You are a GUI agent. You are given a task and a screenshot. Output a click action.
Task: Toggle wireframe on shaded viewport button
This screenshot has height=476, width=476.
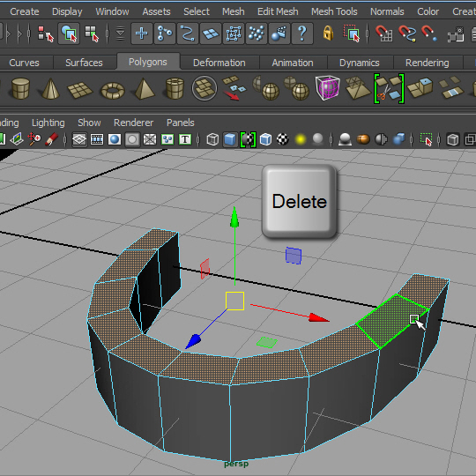click(265, 139)
